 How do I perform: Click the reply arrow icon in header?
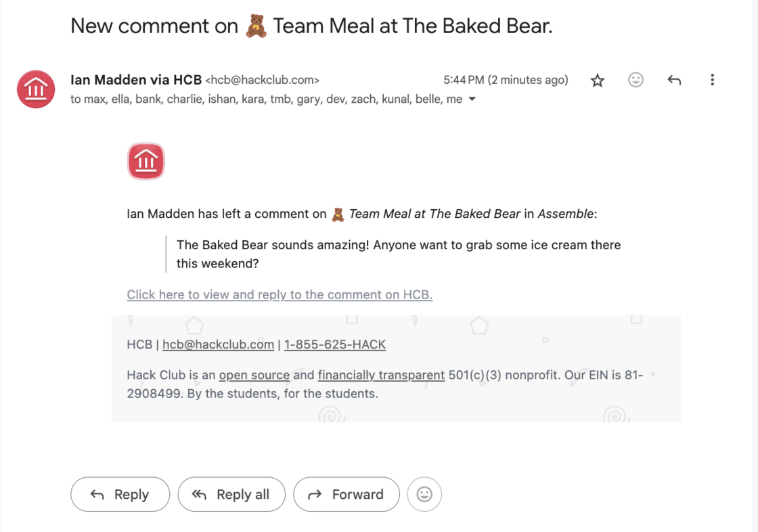tap(674, 81)
